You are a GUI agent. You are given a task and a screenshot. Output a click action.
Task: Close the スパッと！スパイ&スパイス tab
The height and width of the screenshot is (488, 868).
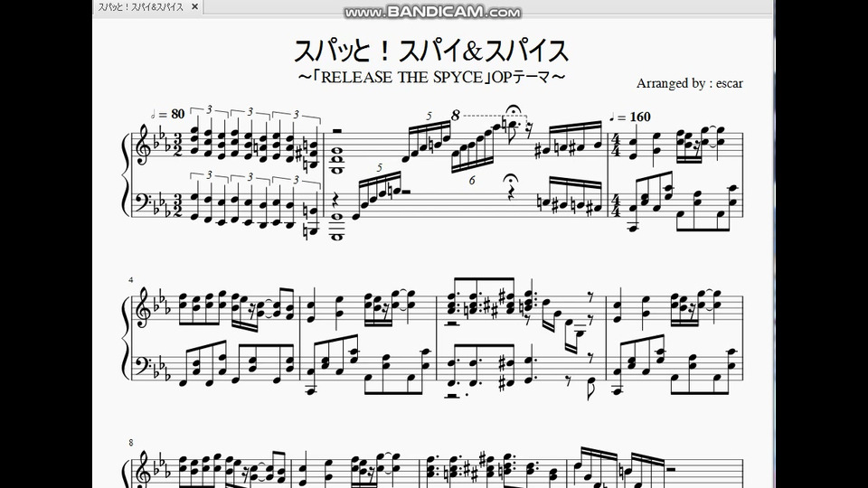pyautogui.click(x=194, y=6)
